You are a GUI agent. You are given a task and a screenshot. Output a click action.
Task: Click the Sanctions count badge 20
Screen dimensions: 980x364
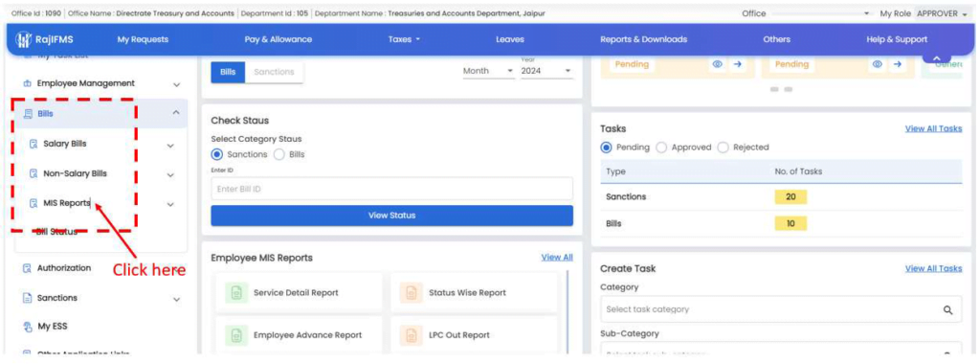point(791,197)
